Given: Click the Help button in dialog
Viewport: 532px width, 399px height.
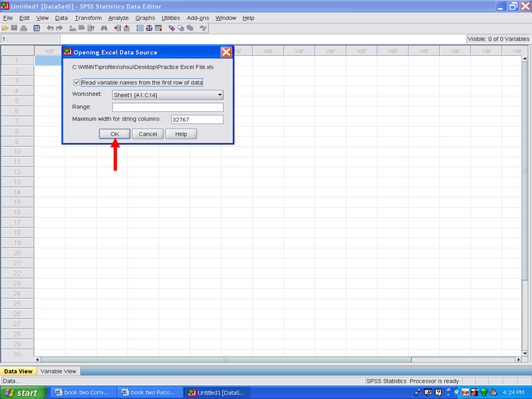Looking at the screenshot, I should click(181, 134).
